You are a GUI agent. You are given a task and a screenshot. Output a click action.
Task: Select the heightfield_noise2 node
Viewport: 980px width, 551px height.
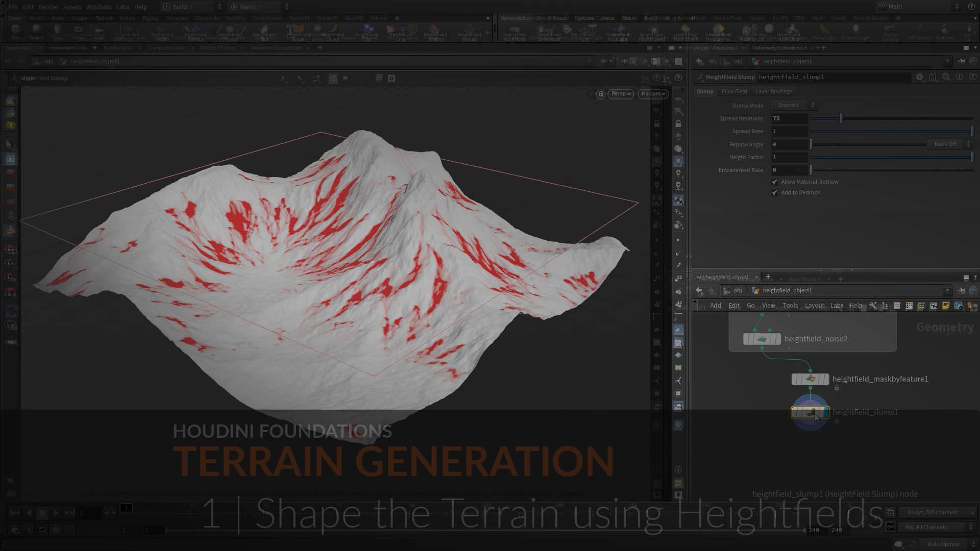pyautogui.click(x=762, y=338)
